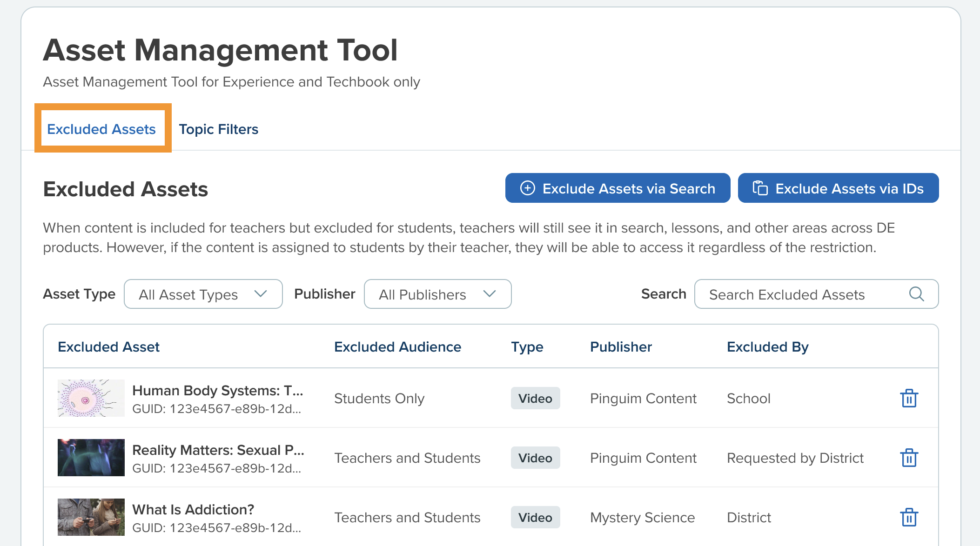
Task: Click chevron arrow in Asset Type dropdown
Action: [x=261, y=294]
